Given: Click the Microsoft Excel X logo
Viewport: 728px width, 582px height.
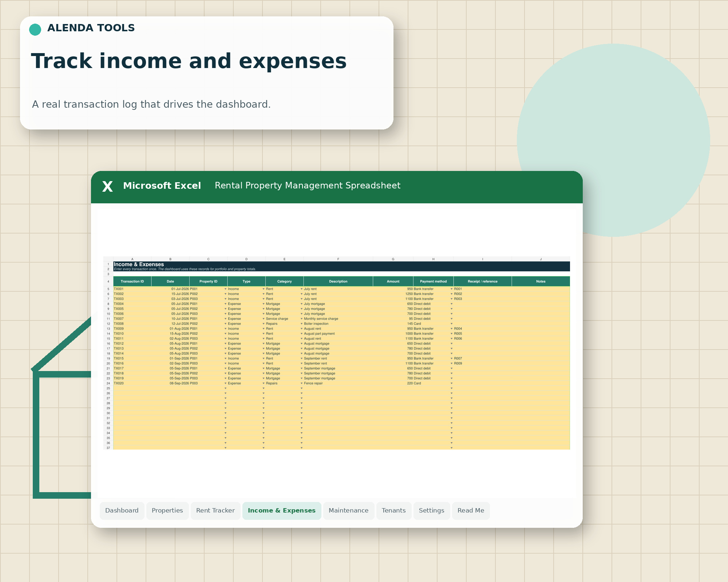Looking at the screenshot, I should click(x=107, y=187).
